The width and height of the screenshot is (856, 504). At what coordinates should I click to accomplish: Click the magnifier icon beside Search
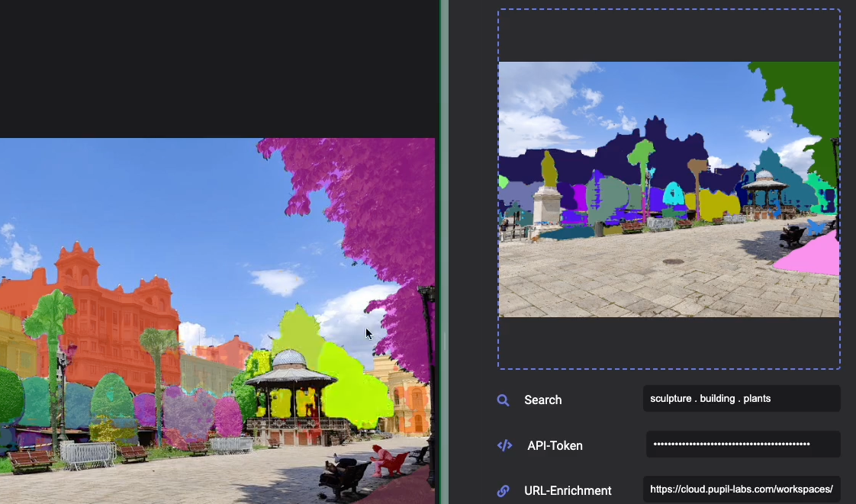tap(503, 400)
